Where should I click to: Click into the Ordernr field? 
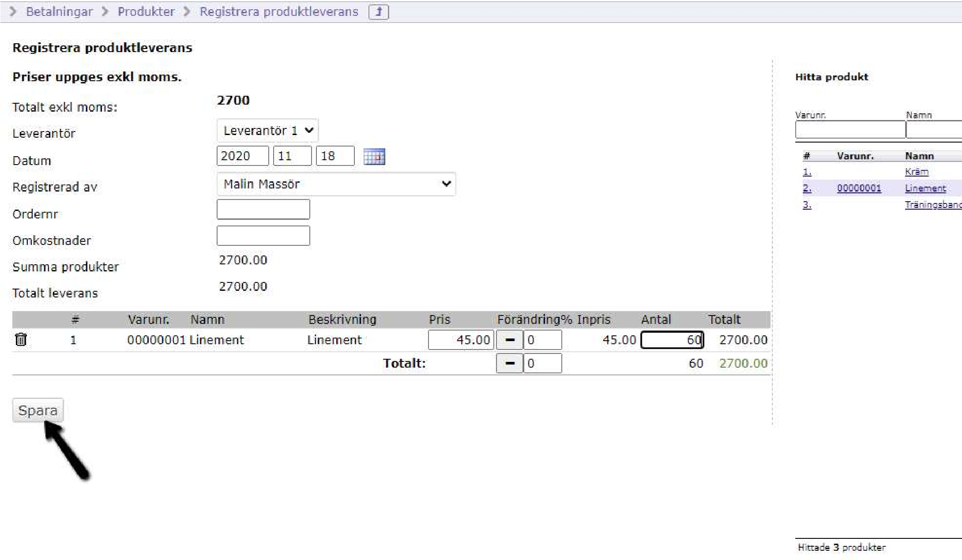tap(263, 209)
